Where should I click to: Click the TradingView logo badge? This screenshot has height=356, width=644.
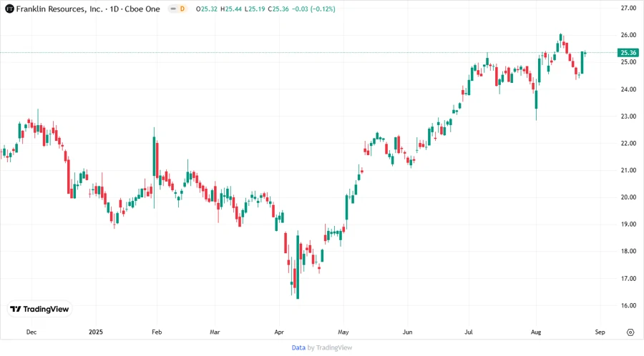coord(39,310)
